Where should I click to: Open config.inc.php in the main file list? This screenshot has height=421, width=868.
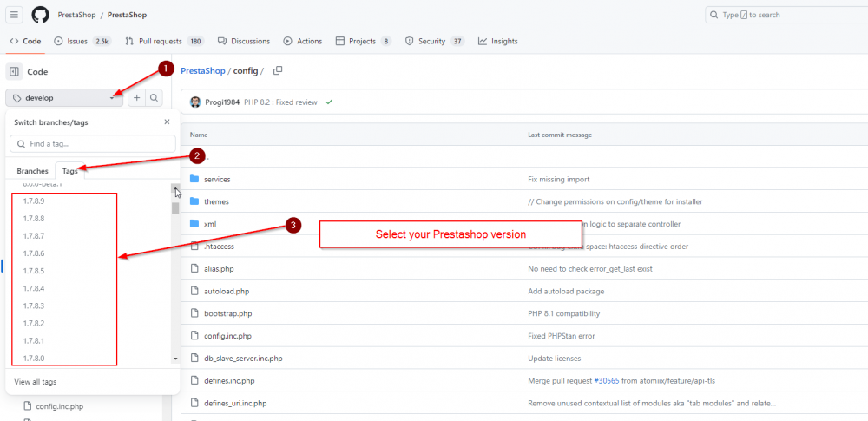coord(228,336)
